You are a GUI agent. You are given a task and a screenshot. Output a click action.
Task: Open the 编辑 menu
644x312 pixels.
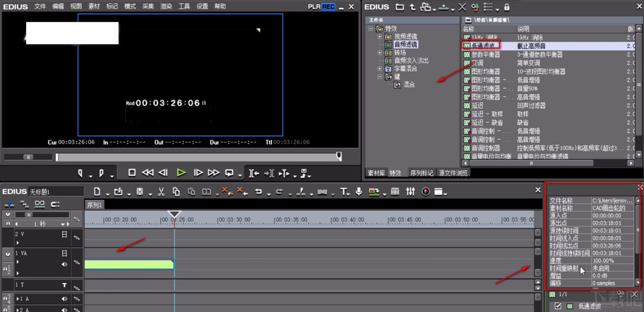click(x=58, y=6)
